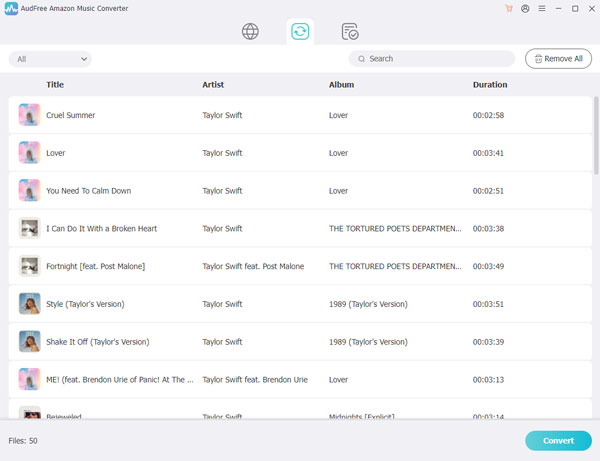Screen dimensions: 600x461
Task: Click artist Taylor Swift feat. Brendon Urie
Action: (x=255, y=380)
